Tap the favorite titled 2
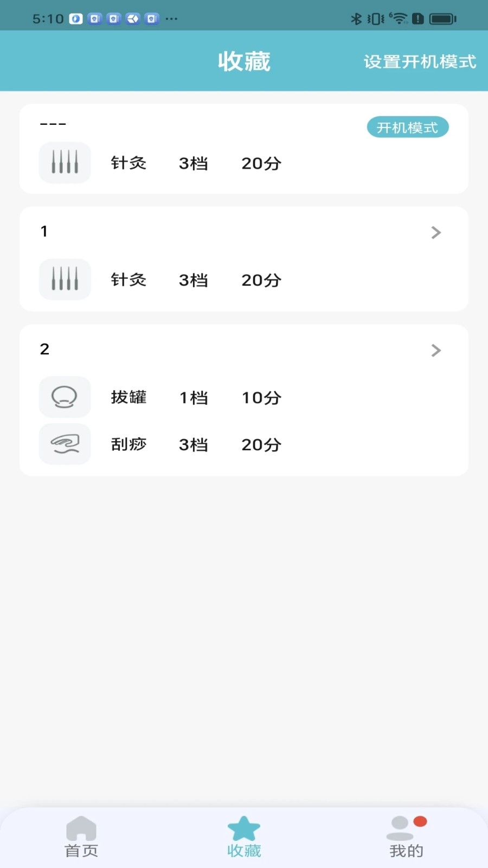This screenshot has height=868, width=488. click(44, 349)
